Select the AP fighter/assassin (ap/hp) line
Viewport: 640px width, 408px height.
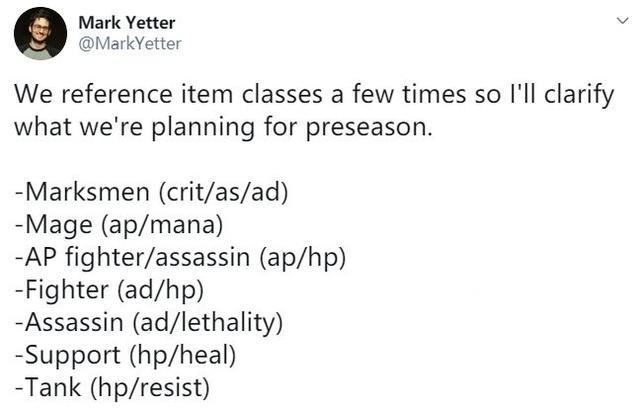(x=180, y=257)
